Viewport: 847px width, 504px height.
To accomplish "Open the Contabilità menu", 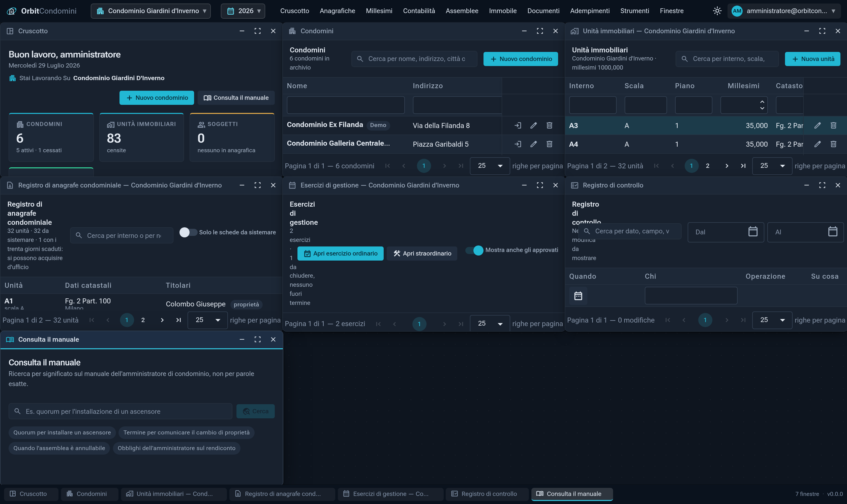I will tap(419, 11).
